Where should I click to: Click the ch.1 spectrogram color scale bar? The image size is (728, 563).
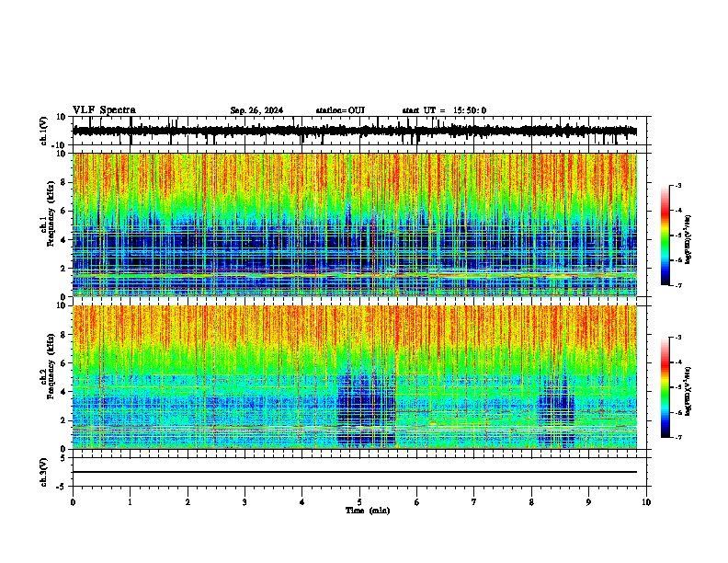pyautogui.click(x=665, y=236)
